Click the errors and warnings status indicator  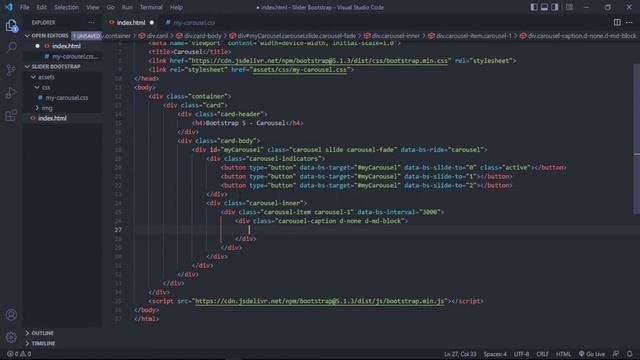coord(19,354)
